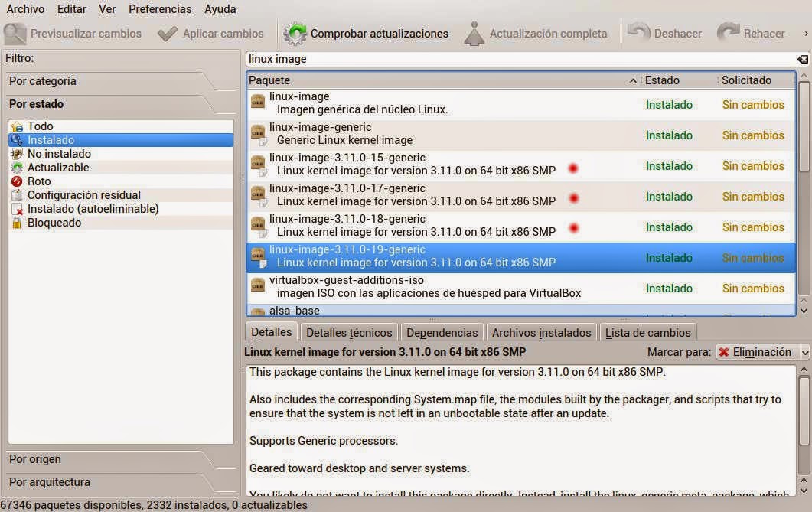Image resolution: width=812 pixels, height=512 pixels.
Task: Sort by the Estado column header
Action: tap(680, 80)
